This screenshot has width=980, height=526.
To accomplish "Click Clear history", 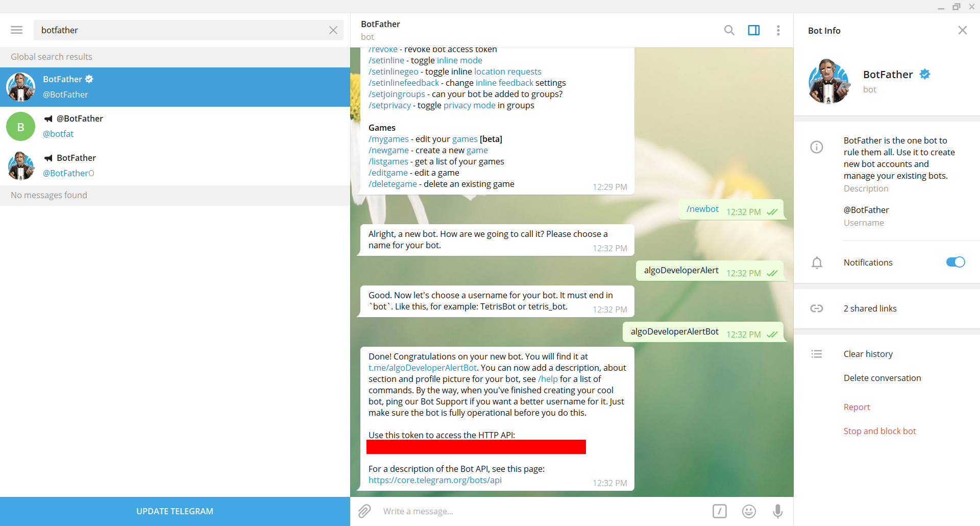I will pyautogui.click(x=868, y=354).
